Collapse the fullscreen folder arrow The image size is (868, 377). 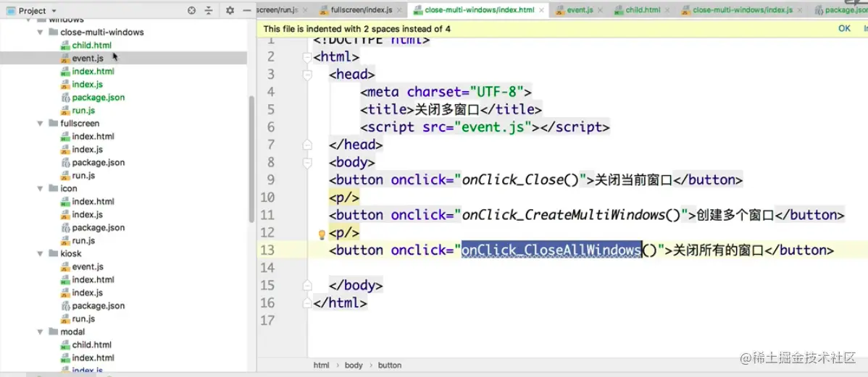(x=40, y=123)
